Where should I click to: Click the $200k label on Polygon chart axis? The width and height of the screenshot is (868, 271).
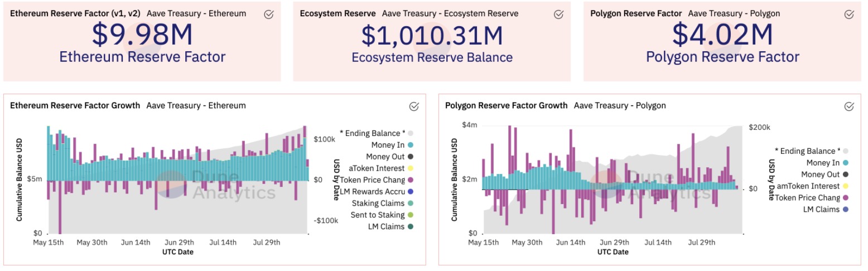tap(759, 127)
